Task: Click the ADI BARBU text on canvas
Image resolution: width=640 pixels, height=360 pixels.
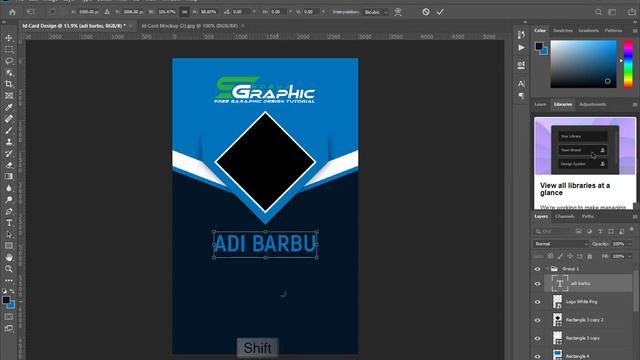Action: tap(265, 244)
